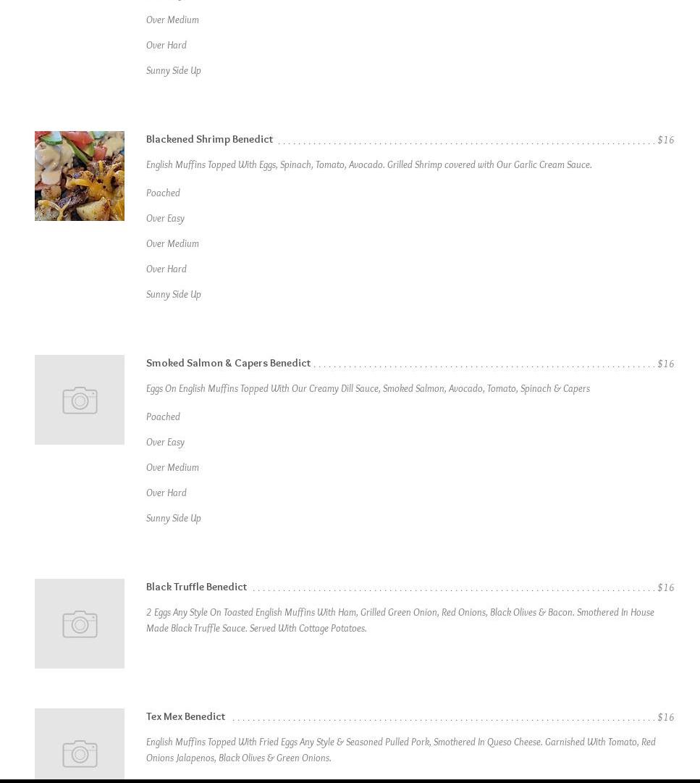The width and height of the screenshot is (700, 783).
Task: Click the $16 price of Tex Mex Benedict
Action: [x=665, y=717]
